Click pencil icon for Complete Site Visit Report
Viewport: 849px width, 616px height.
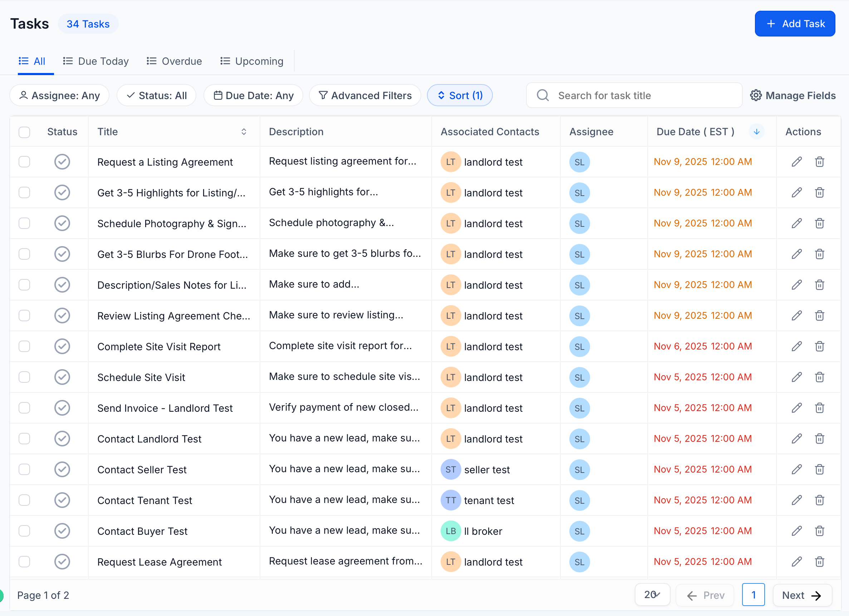point(796,346)
